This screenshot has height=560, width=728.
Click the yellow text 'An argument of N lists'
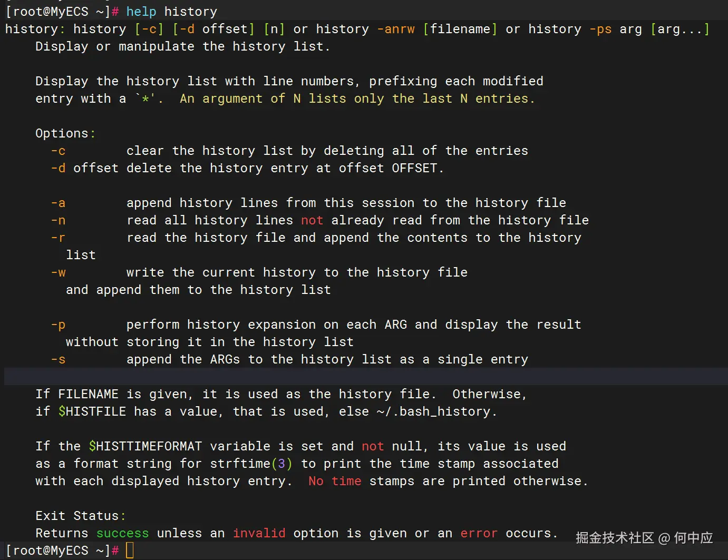[x=263, y=99]
